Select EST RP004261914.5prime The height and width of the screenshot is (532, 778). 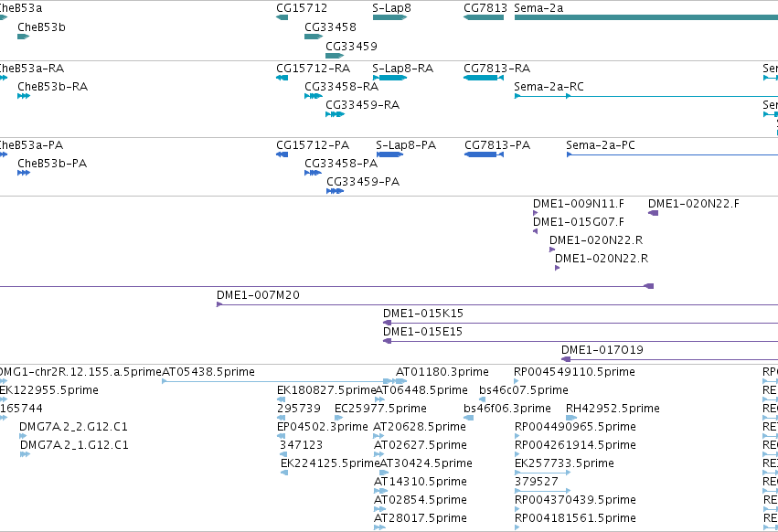tap(575, 446)
